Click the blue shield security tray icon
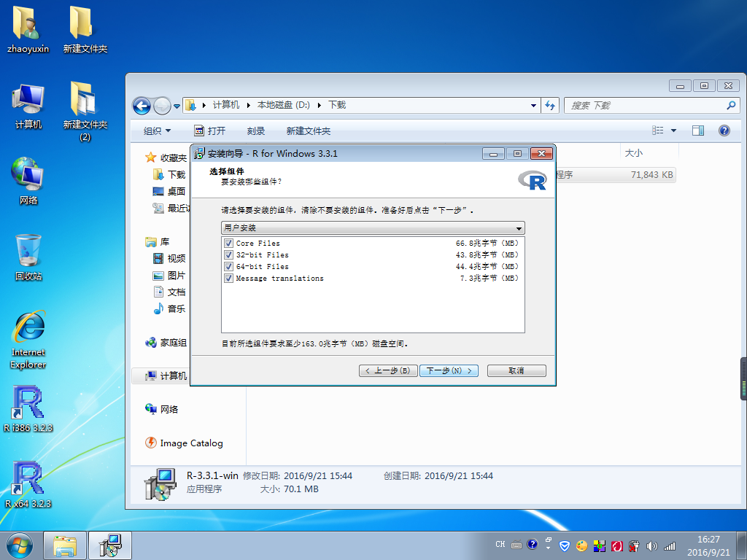747x560 pixels. [x=565, y=545]
